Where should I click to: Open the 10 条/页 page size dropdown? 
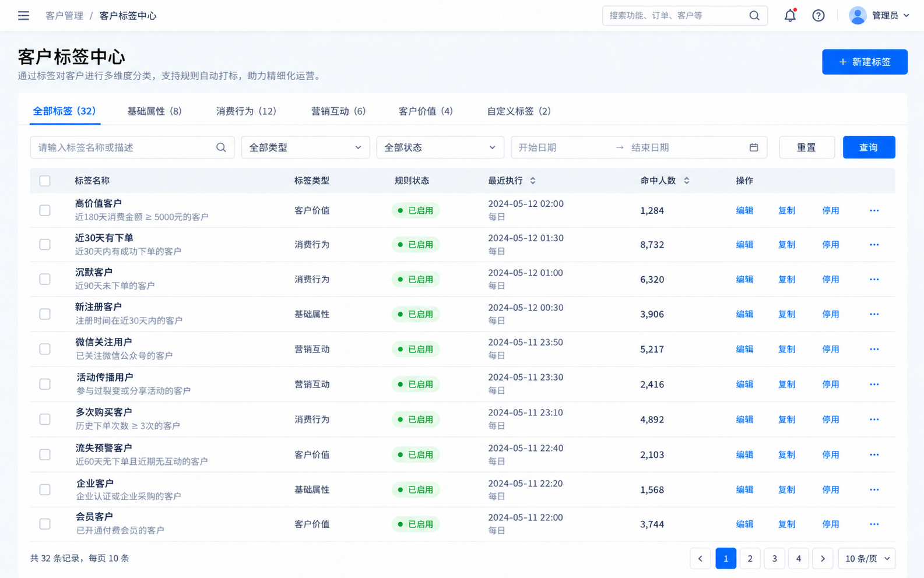point(867,559)
